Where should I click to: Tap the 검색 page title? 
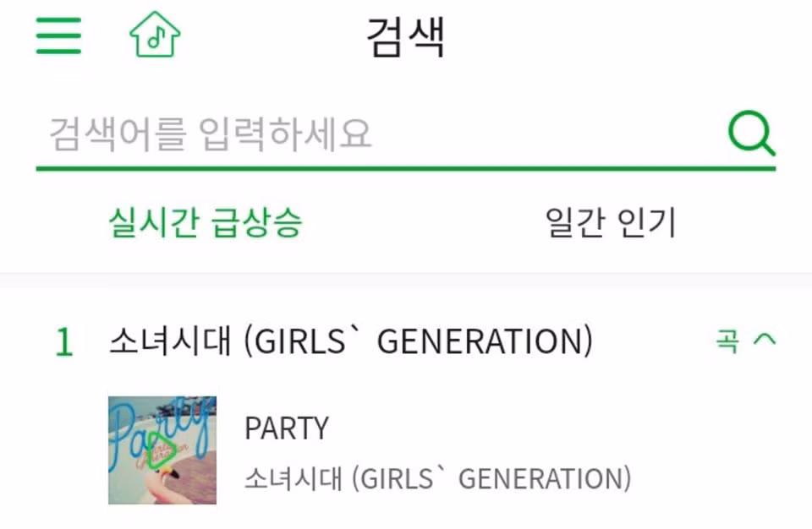[x=405, y=37]
